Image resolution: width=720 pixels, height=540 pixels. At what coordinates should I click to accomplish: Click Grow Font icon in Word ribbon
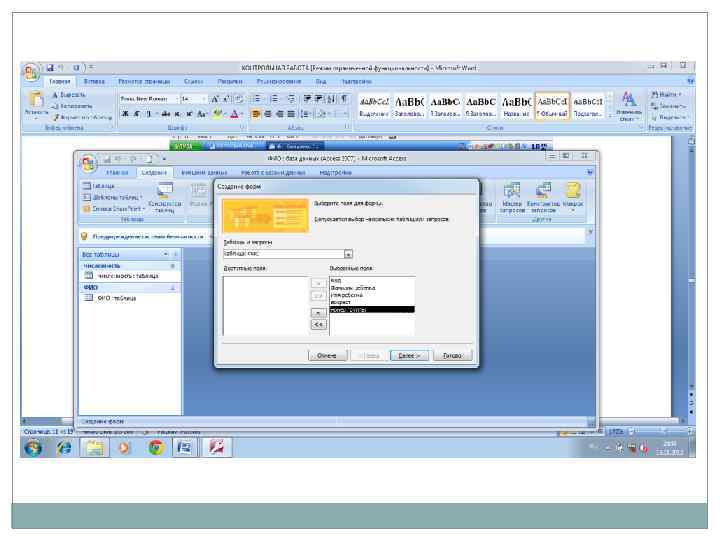[x=215, y=99]
